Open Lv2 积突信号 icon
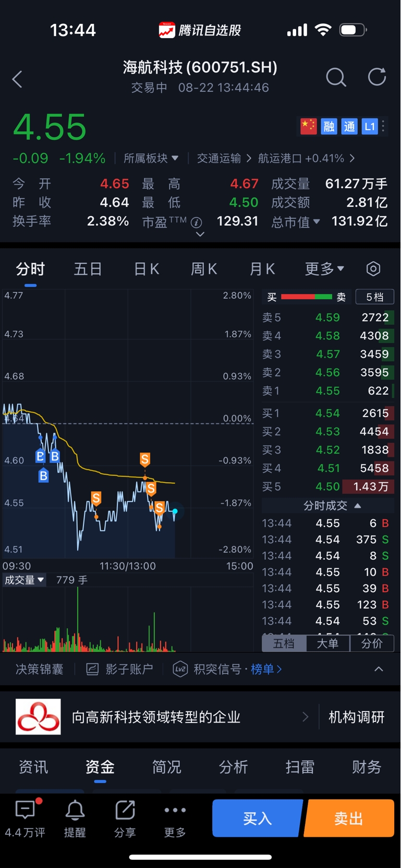 pos(180,669)
